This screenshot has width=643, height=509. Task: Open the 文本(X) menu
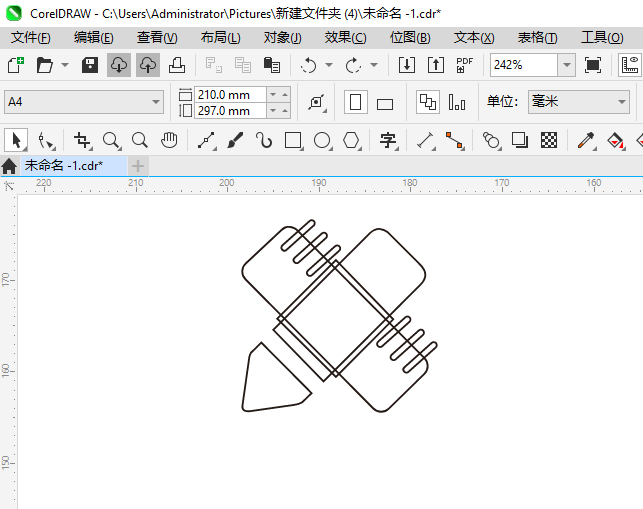pyautogui.click(x=474, y=38)
